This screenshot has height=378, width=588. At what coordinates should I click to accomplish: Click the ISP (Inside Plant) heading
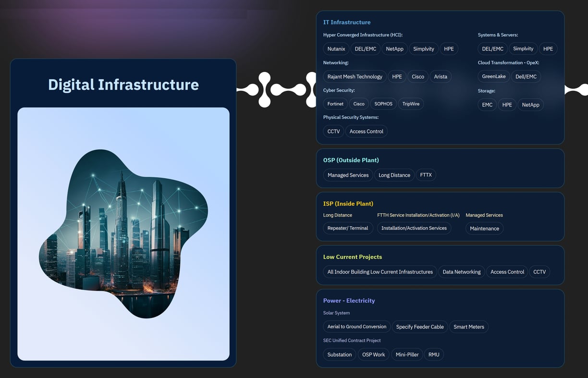[x=348, y=204]
